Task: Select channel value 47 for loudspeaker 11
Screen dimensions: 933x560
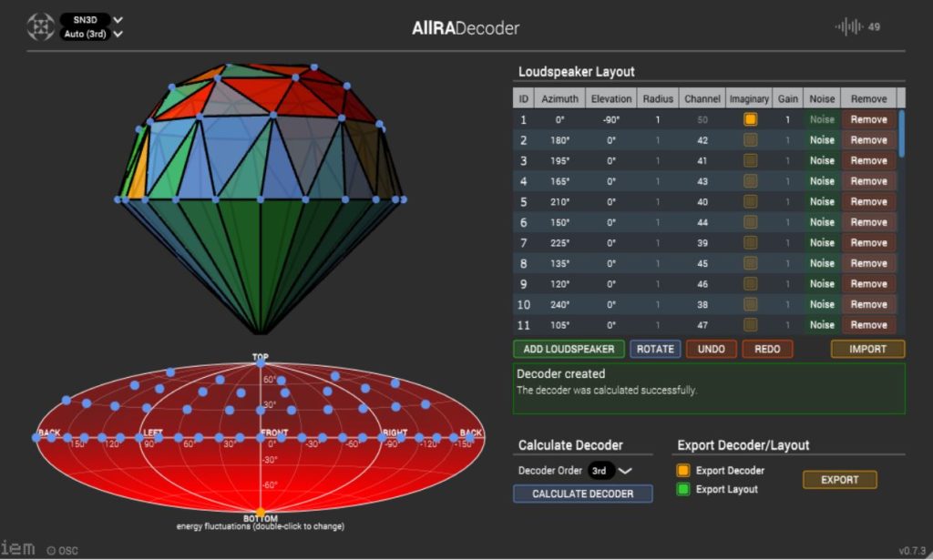Action: pos(702,325)
